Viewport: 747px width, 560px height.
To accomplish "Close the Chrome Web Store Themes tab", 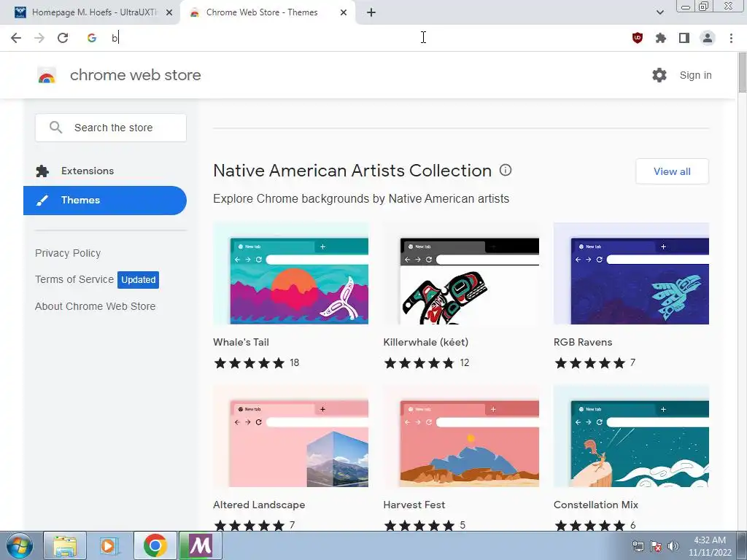I will point(344,12).
